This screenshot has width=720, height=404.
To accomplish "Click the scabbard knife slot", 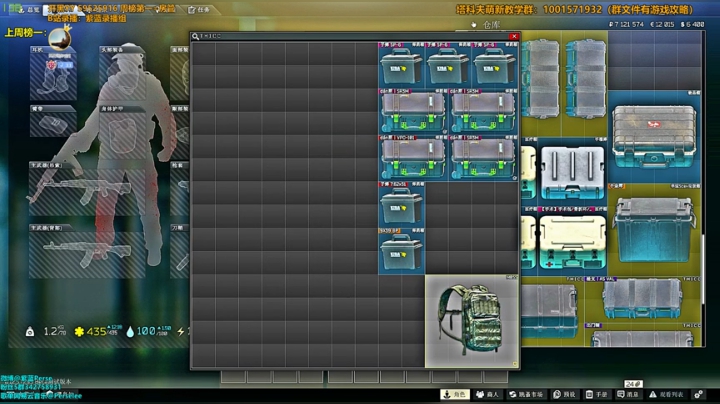I will (180, 252).
